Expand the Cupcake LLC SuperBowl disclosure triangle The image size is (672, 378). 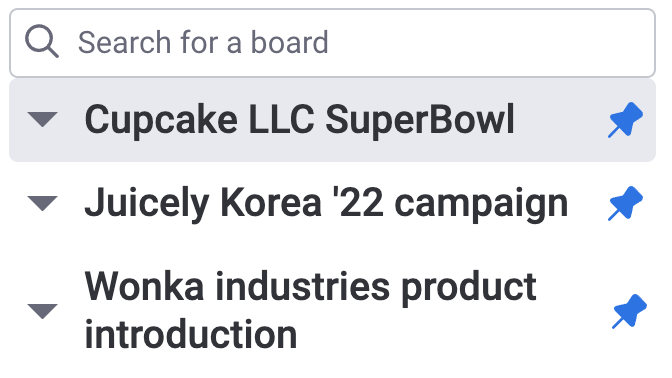point(42,119)
